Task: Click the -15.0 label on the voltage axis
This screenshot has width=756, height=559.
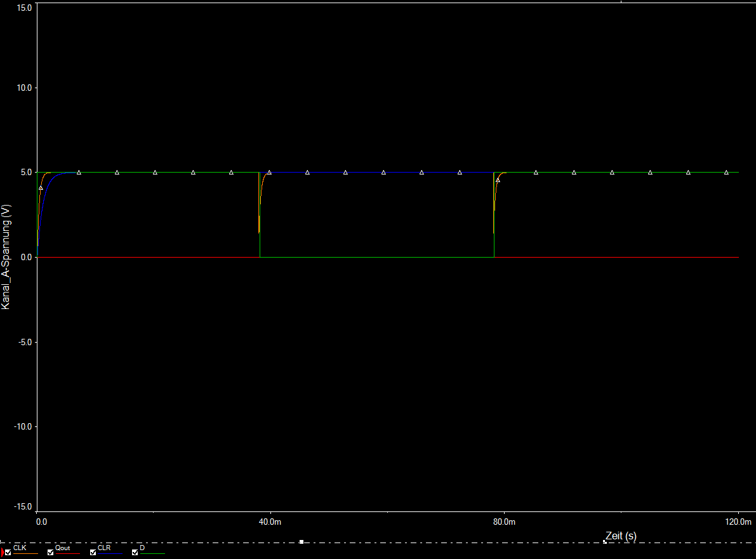Action: 23,507
